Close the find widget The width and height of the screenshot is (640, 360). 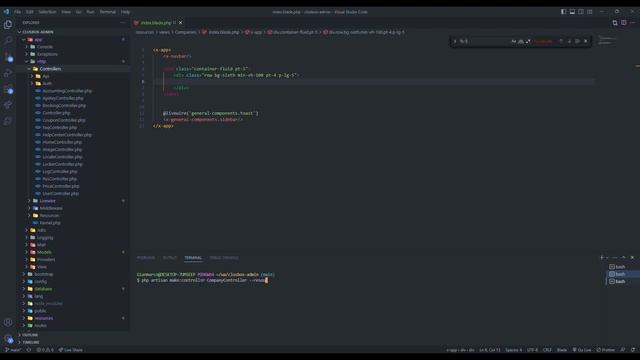pyautogui.click(x=586, y=41)
